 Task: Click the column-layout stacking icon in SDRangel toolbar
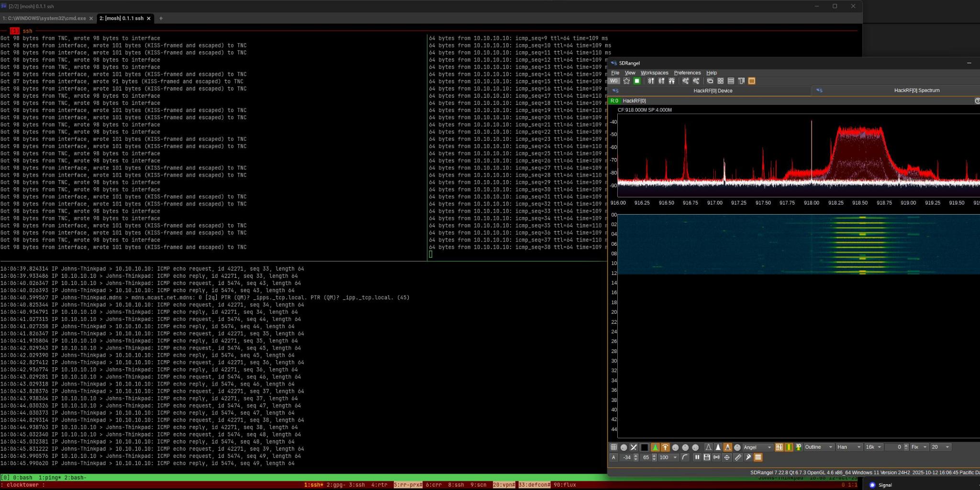741,81
